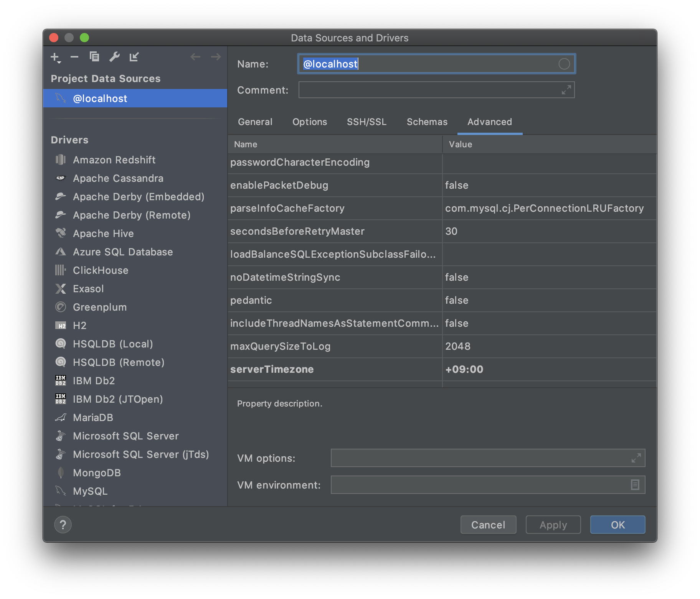
Task: Duplicate the selected data source
Action: [94, 57]
